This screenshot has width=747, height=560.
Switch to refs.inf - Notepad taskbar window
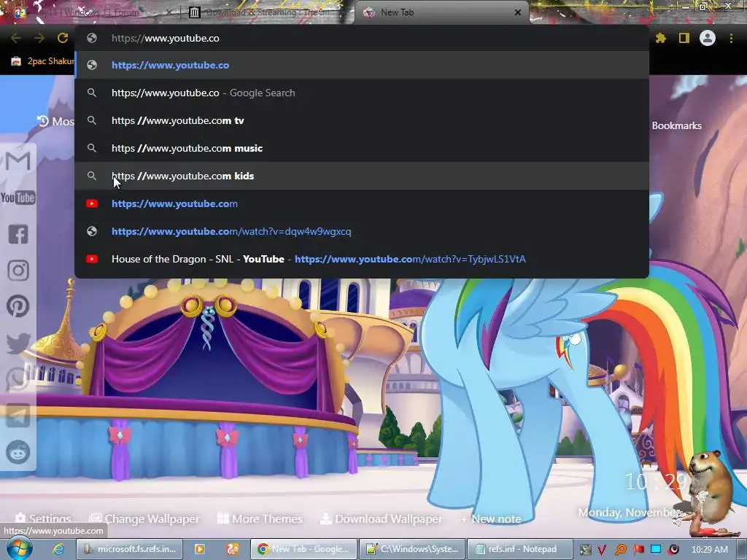pyautogui.click(x=519, y=550)
